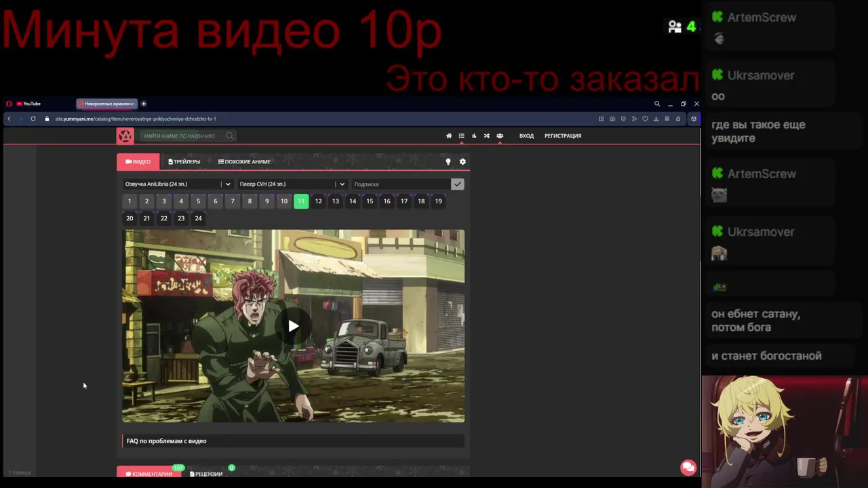868x488 pixels.
Task: Select the highlighted episode 11 button
Action: 301,201
